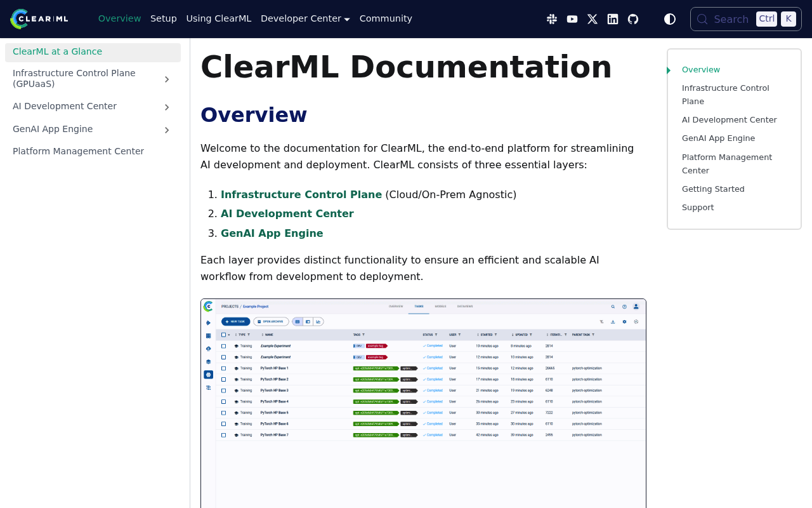This screenshot has width=812, height=508.
Task: Open Infrastructure Control Plane (GPUaaS) sidebar page
Action: point(79,79)
